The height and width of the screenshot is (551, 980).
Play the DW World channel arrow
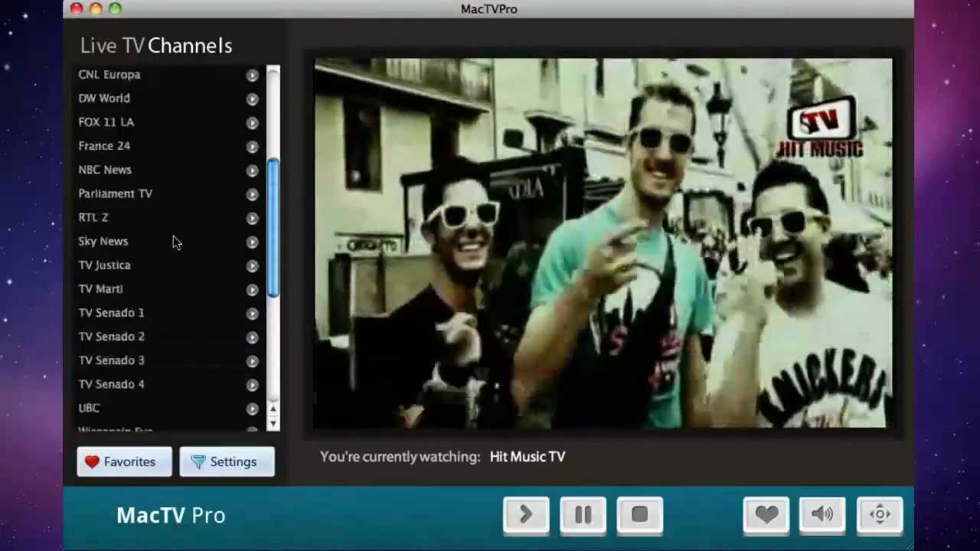(x=252, y=99)
